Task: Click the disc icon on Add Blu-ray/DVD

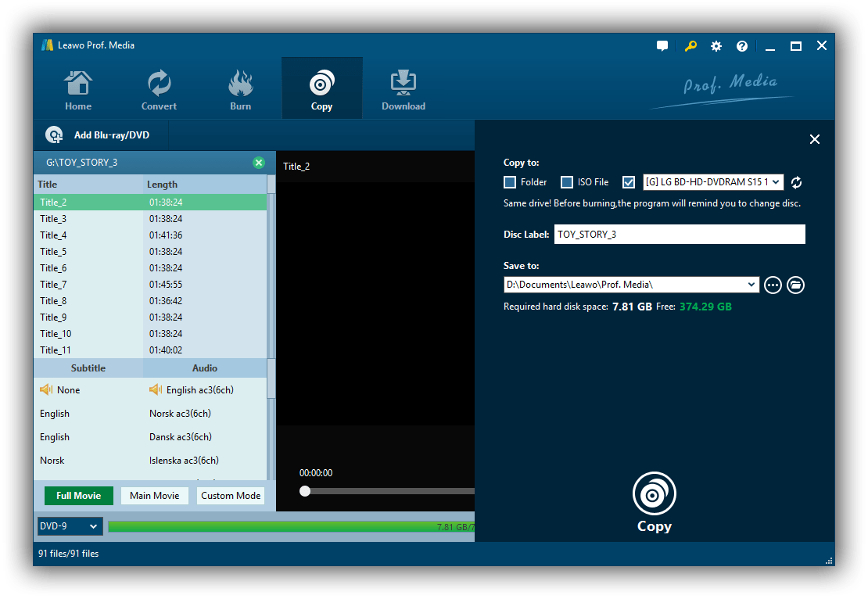Action: tap(54, 135)
